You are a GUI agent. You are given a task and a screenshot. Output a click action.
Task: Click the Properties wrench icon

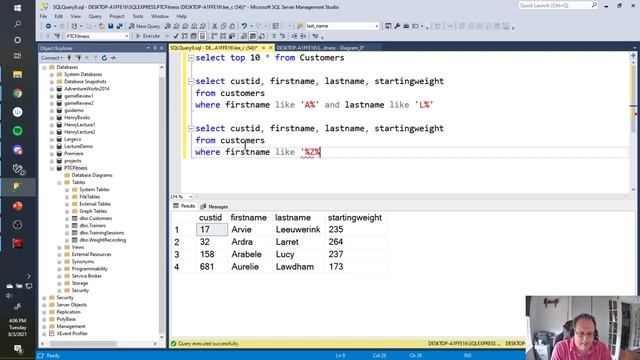point(397,26)
